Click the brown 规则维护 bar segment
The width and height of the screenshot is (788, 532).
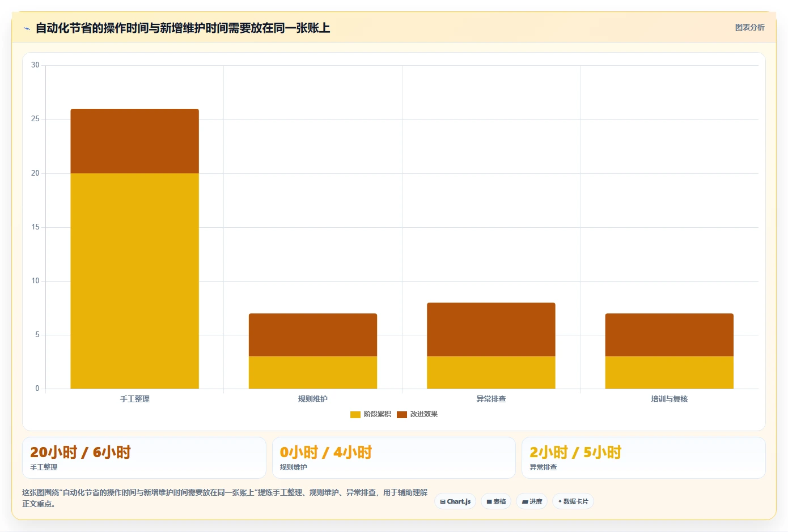313,335
